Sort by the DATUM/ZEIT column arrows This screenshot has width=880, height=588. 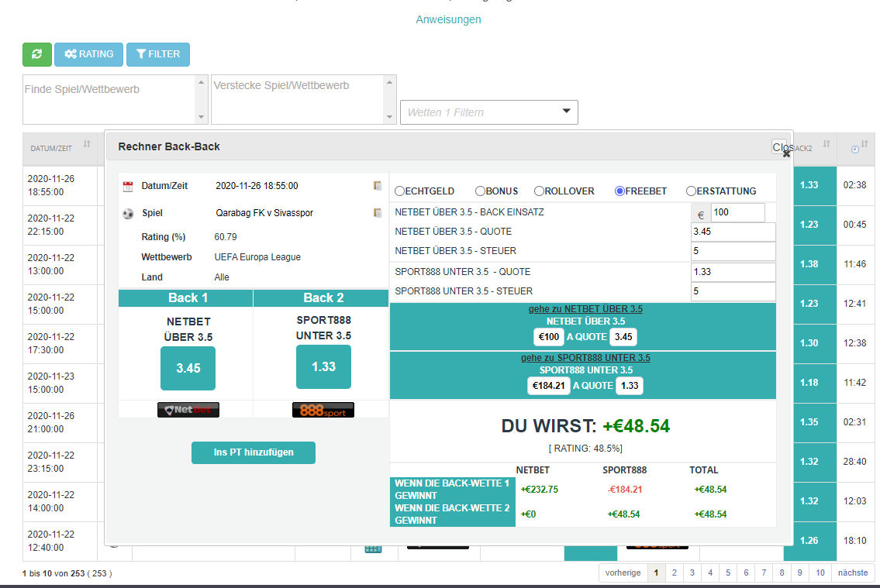coord(87,144)
